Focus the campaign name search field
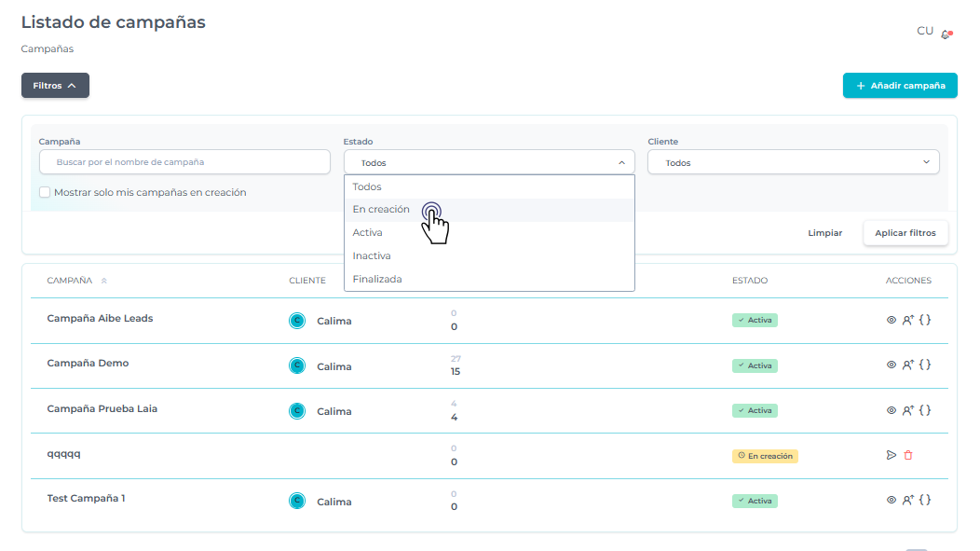980x551 pixels. tap(184, 162)
